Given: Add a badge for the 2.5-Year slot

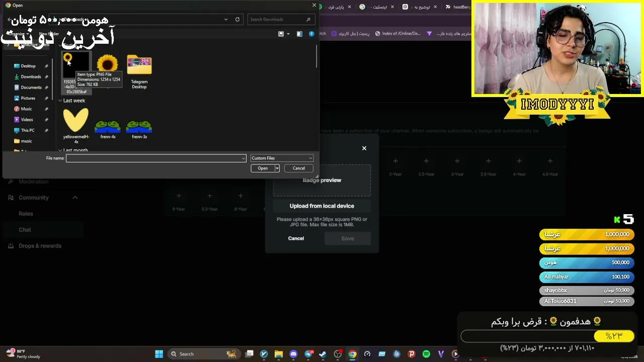Looking at the screenshot, I should click(x=426, y=161).
